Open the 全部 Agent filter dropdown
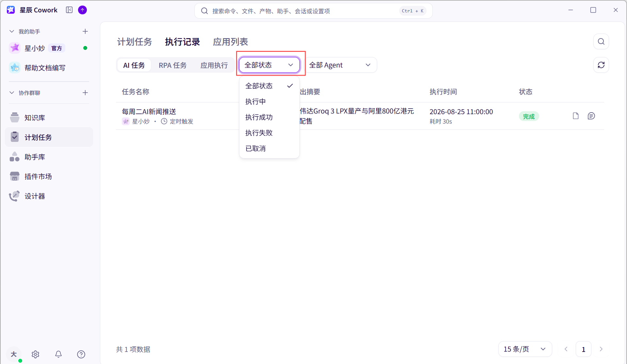The image size is (627, 364). tap(340, 65)
